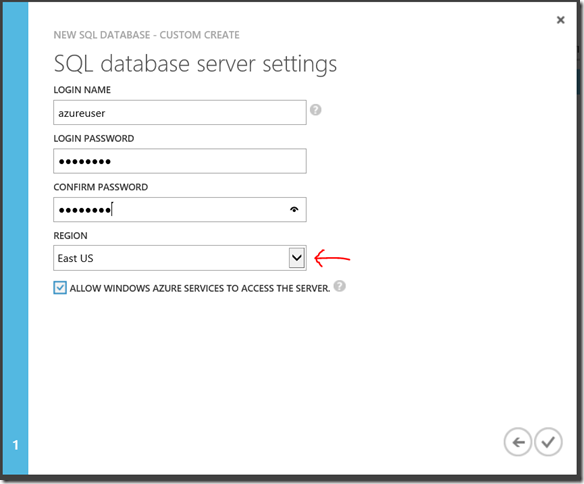Screen dimensions: 584x484
Task: Click the help icon beside Allow Windows Azure Services
Action: click(x=339, y=286)
